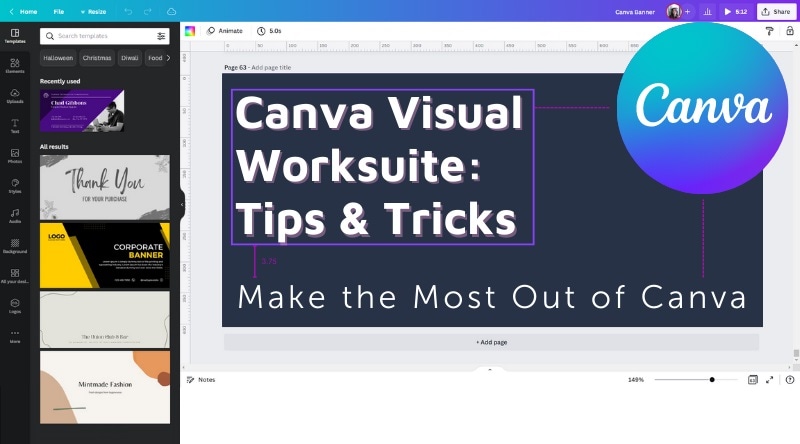This screenshot has width=800, height=444.
Task: Open the Styles sidebar tab
Action: 15,186
